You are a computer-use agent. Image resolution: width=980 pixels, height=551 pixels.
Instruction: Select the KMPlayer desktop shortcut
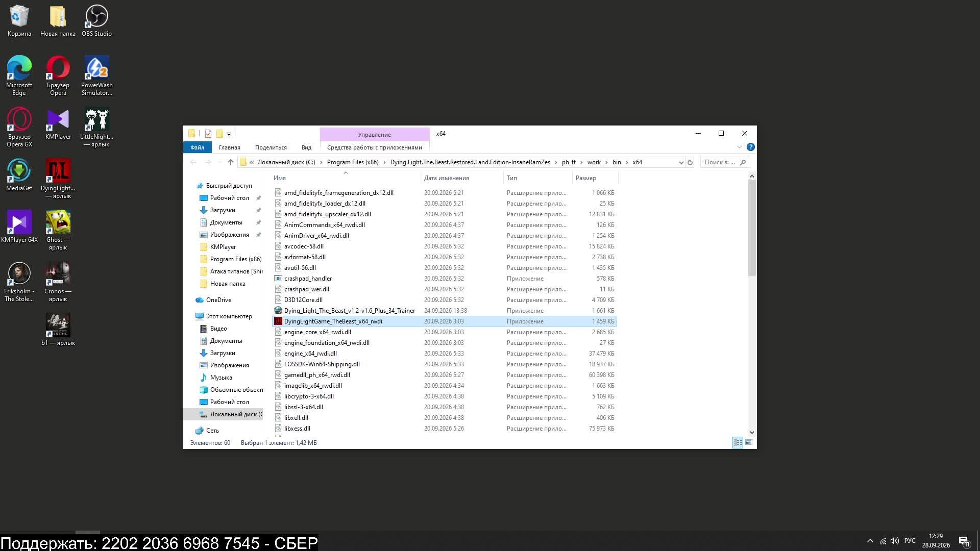tap(58, 123)
